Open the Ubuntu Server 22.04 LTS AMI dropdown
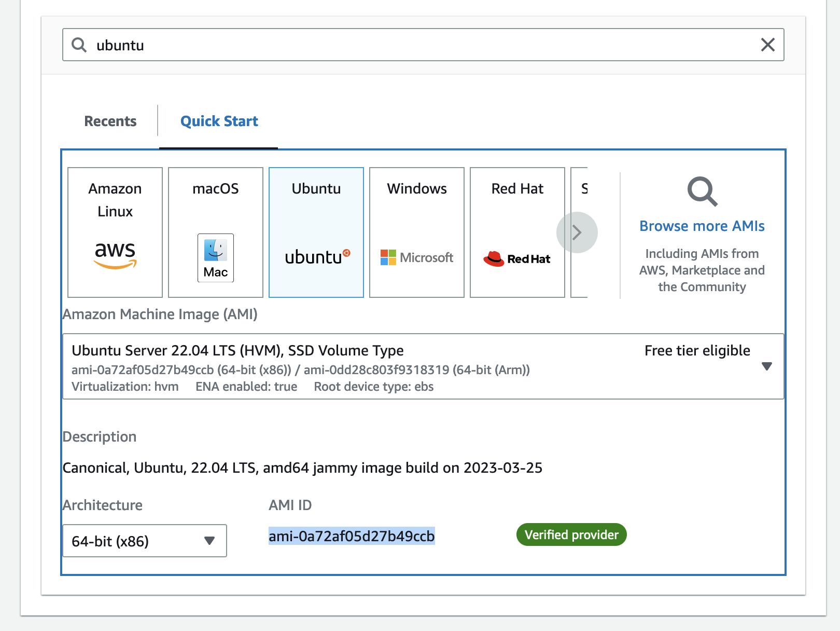840x631 pixels. [x=423, y=366]
